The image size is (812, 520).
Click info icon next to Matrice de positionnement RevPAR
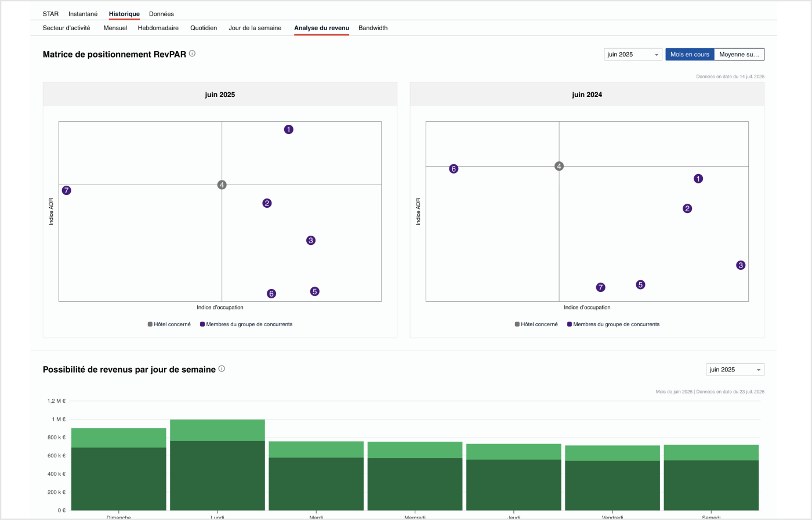pos(192,54)
